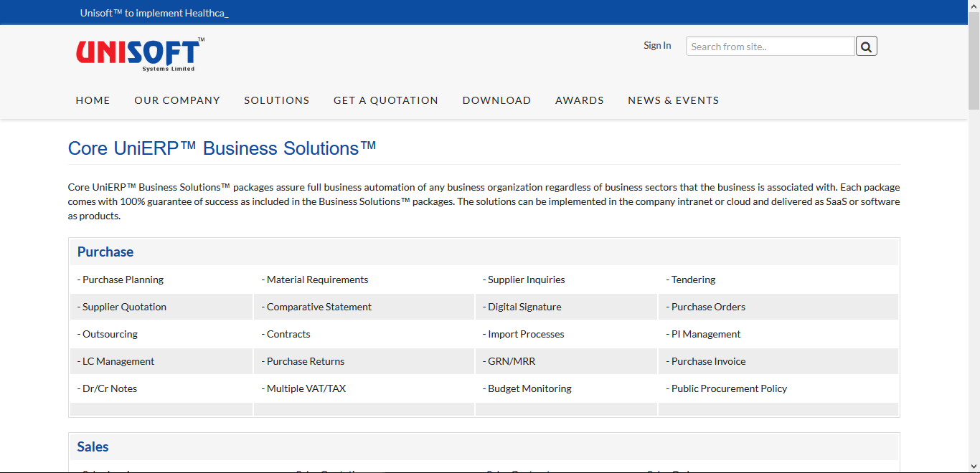Visit the AWARDS page
980x473 pixels.
click(x=580, y=100)
